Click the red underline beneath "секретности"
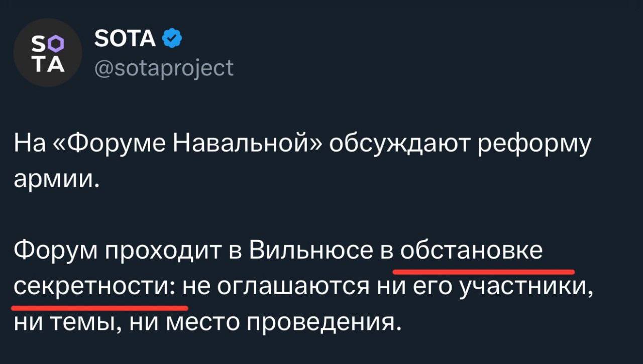This screenshot has height=364, width=643. (x=99, y=307)
